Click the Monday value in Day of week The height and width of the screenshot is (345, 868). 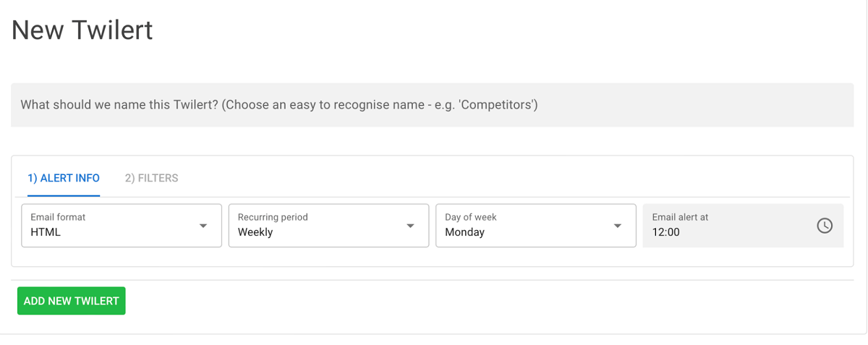[x=464, y=233]
